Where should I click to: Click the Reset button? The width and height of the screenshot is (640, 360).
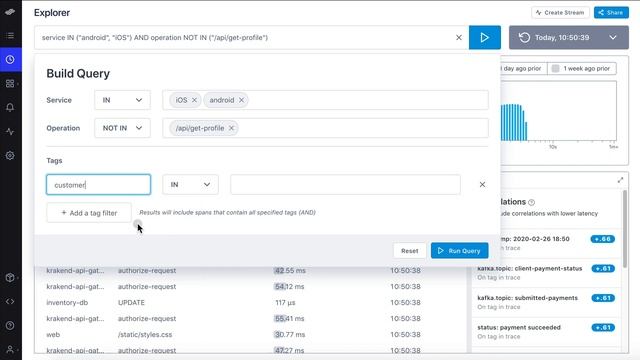(x=409, y=251)
